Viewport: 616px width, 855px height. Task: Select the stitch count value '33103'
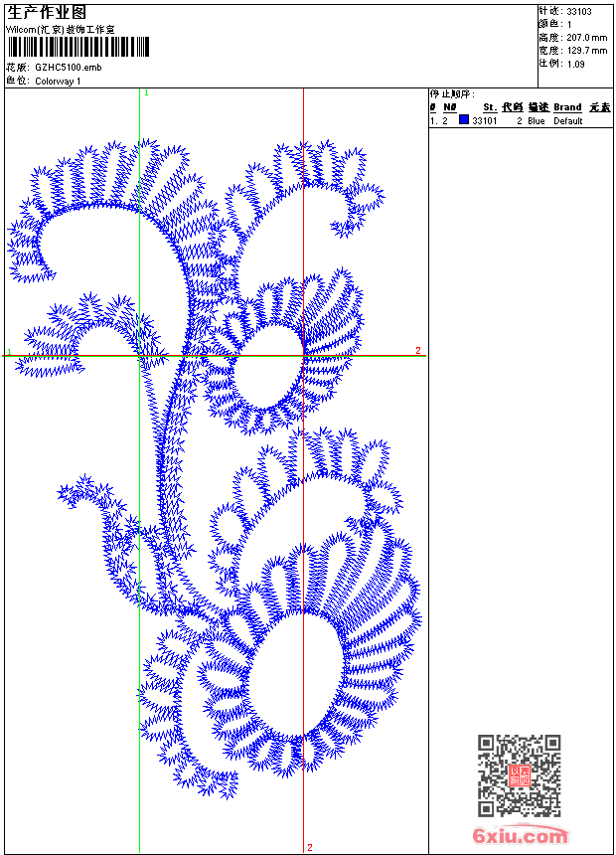pos(579,12)
